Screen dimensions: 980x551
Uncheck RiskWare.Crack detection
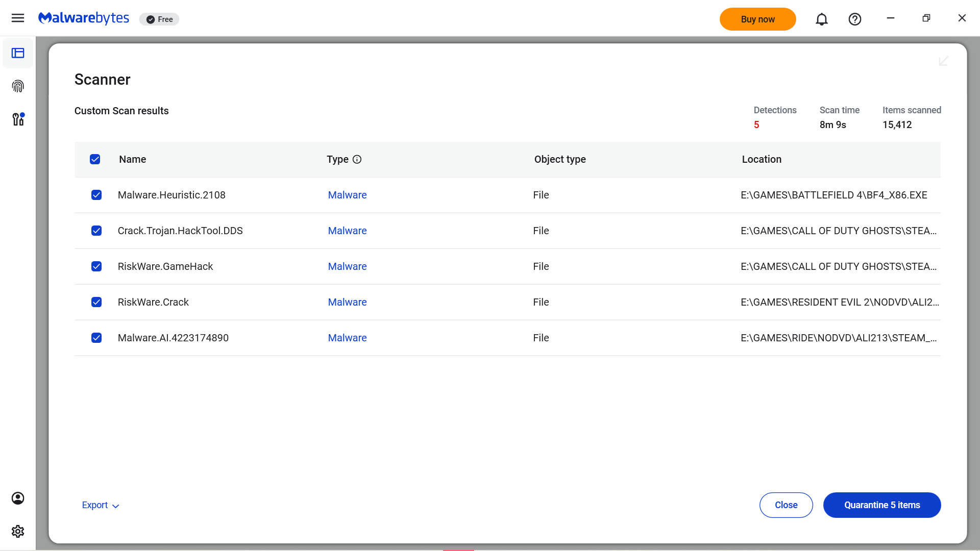[96, 302]
